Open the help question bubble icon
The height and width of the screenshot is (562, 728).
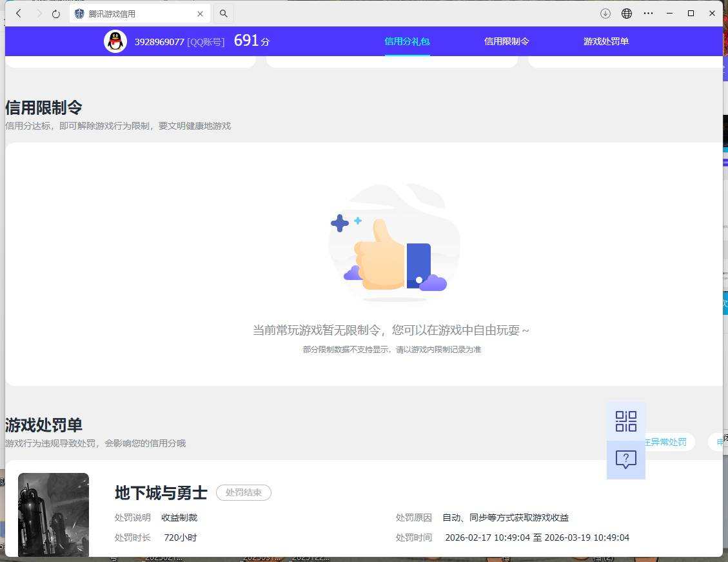click(x=626, y=459)
